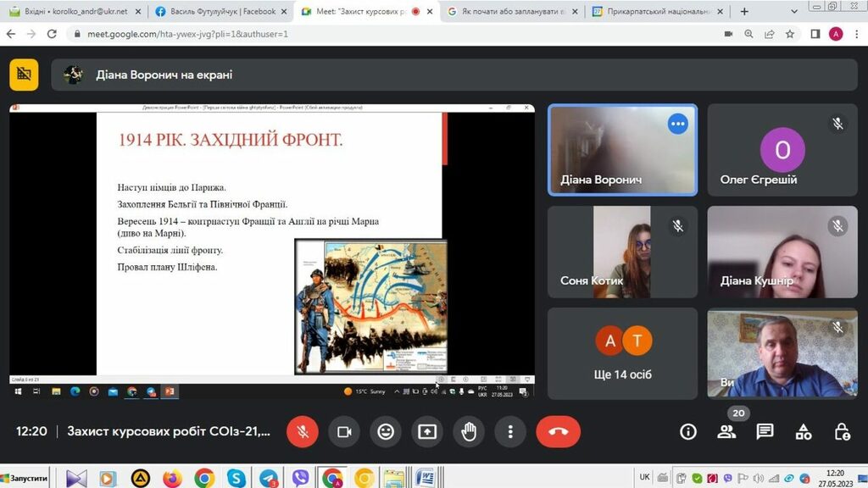Open meeting details info icon

click(x=688, y=431)
